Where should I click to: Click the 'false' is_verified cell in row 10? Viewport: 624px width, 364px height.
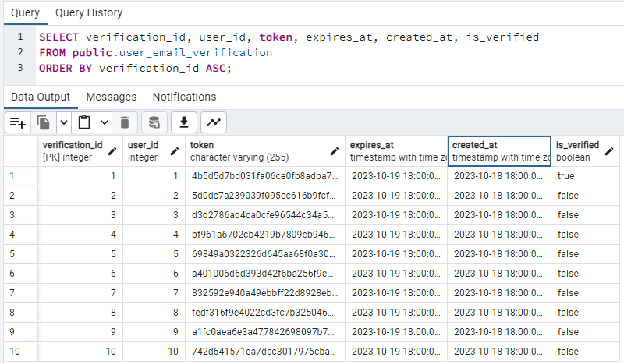click(x=585, y=352)
